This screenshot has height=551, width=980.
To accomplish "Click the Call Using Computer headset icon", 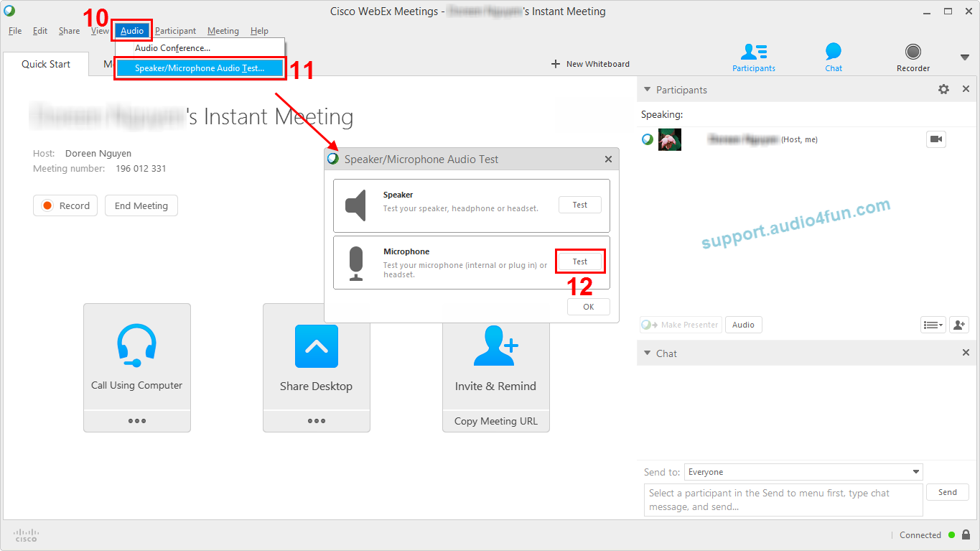I will point(137,346).
